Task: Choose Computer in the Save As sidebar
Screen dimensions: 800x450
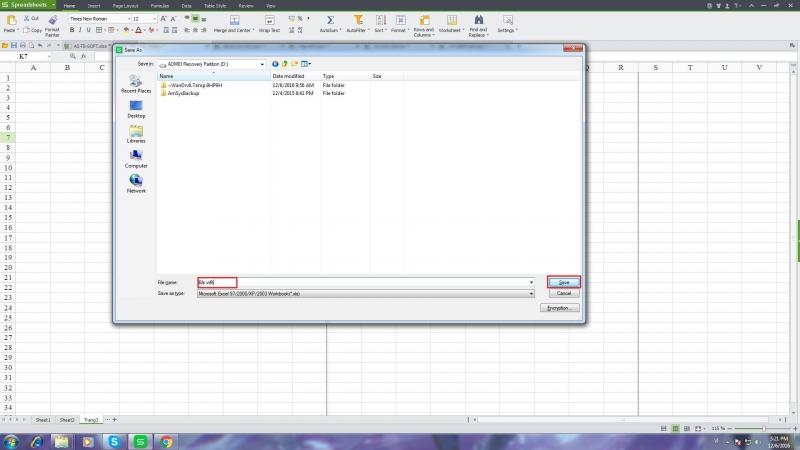Action: [136, 159]
